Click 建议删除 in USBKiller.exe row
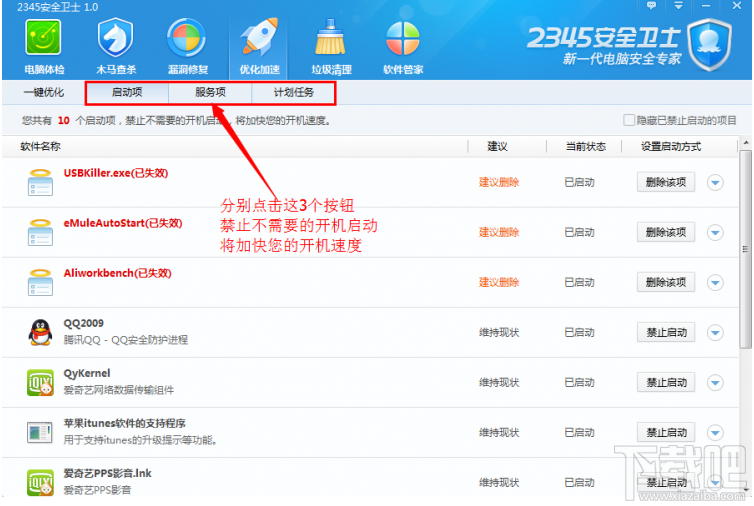This screenshot has width=754, height=506. pyautogui.click(x=499, y=182)
